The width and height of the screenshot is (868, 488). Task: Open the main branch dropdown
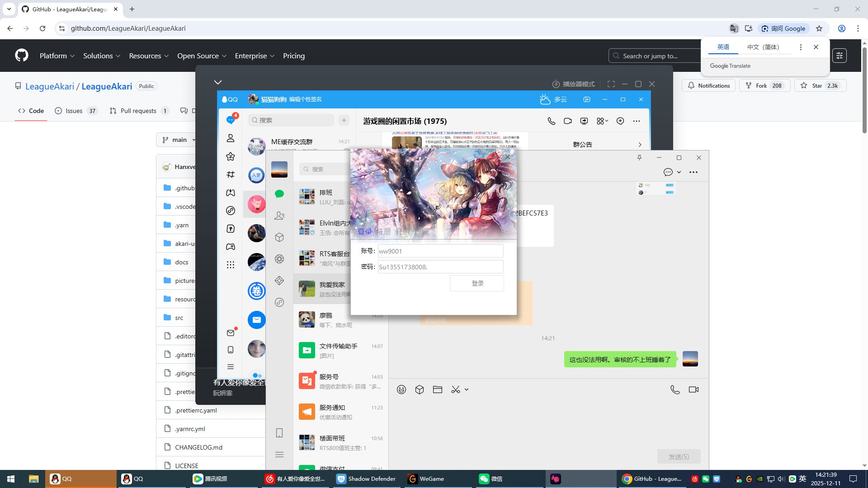[179, 140]
